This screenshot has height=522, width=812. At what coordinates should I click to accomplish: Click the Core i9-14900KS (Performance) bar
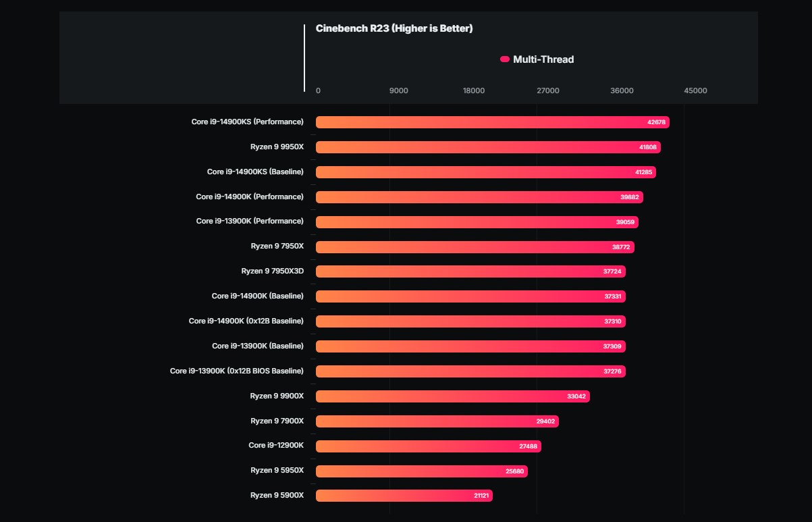coord(493,122)
